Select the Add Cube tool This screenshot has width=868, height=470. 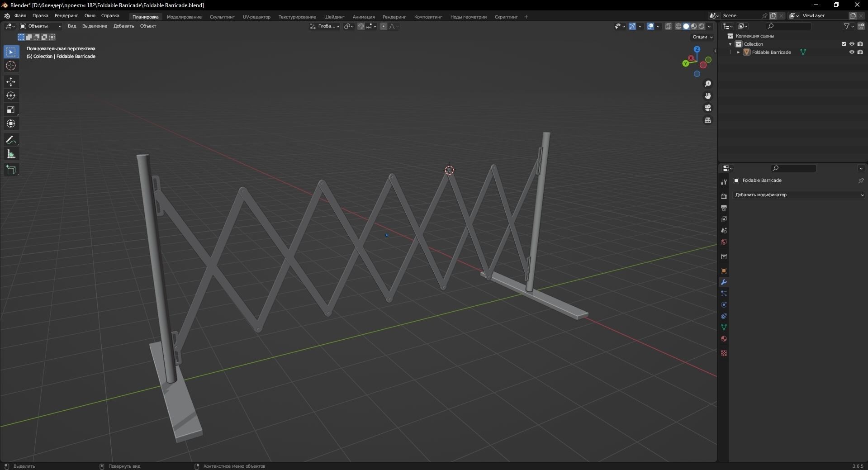[x=11, y=170]
